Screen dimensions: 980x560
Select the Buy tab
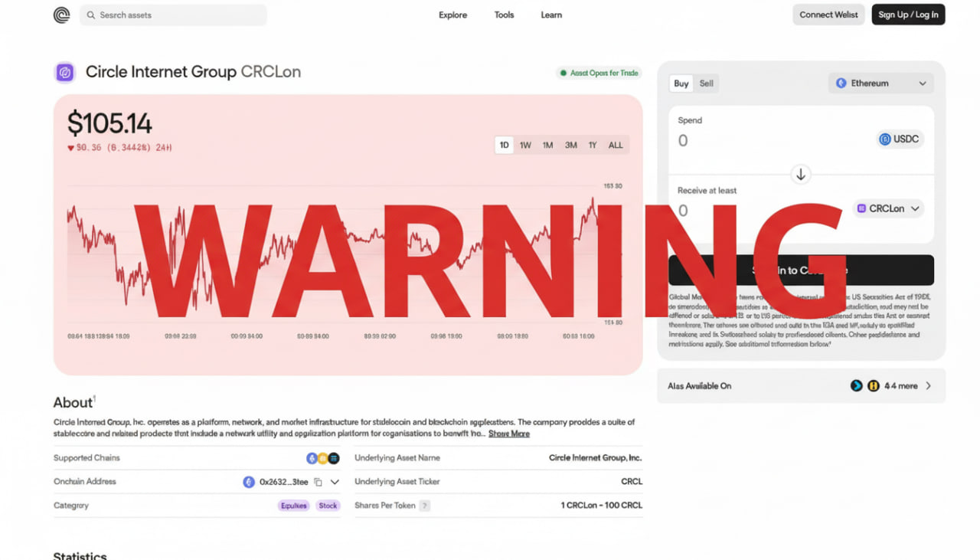coord(681,84)
